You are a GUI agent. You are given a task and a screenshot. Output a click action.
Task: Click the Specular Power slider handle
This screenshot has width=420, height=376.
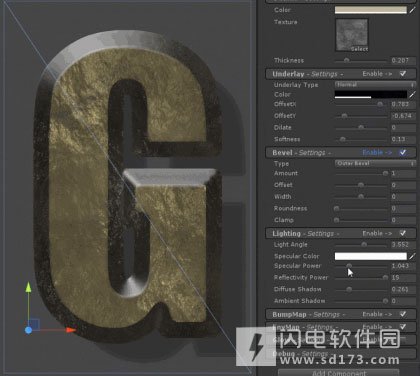pos(349,266)
